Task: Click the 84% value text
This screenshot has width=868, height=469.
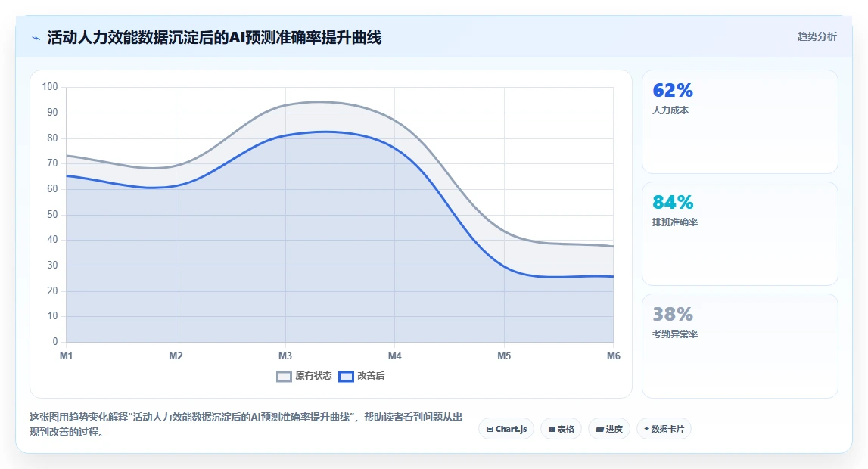Action: pyautogui.click(x=673, y=203)
